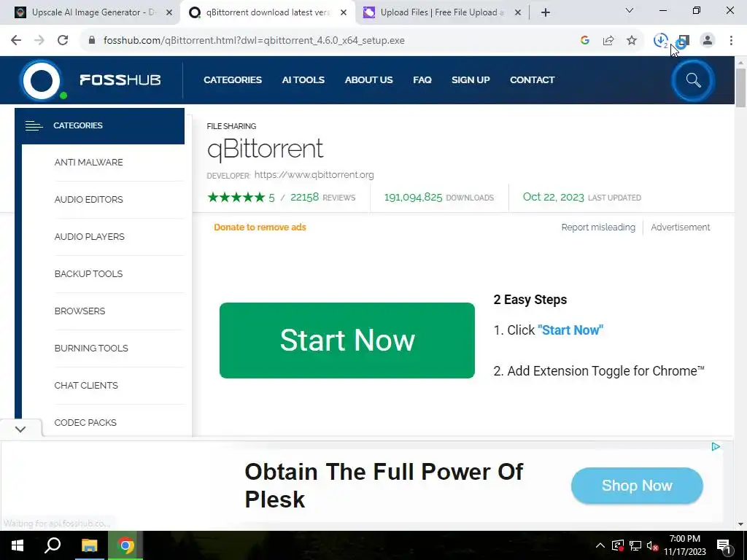This screenshot has width=747, height=560.
Task: Click the green Start Now button
Action: click(x=347, y=341)
